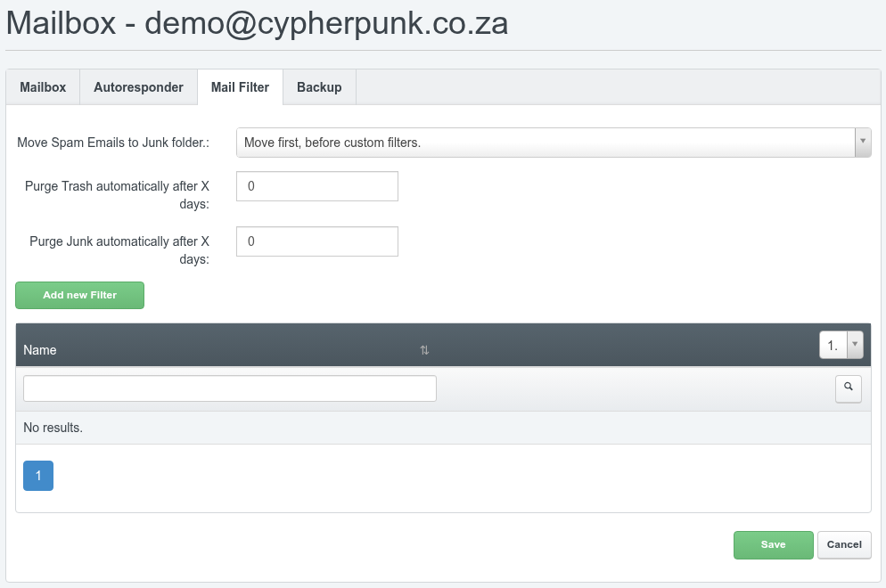Go to the Backup tab

tap(319, 87)
